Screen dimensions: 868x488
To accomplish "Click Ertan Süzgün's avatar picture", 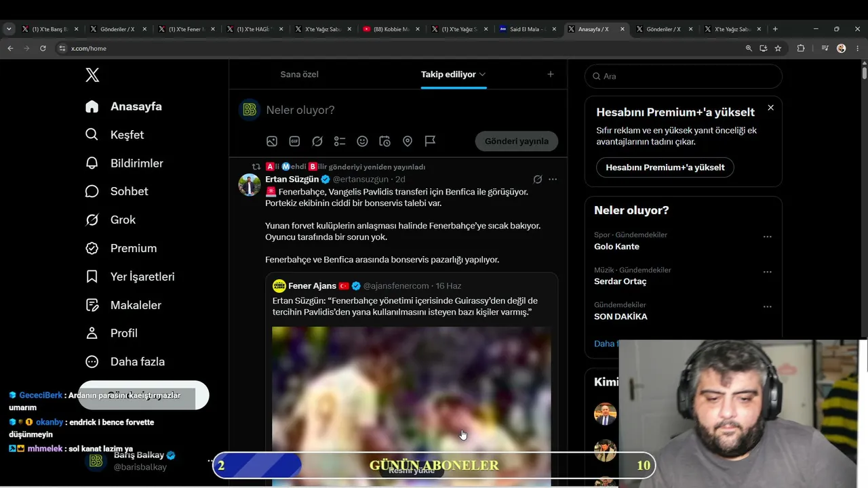I will coord(250,184).
